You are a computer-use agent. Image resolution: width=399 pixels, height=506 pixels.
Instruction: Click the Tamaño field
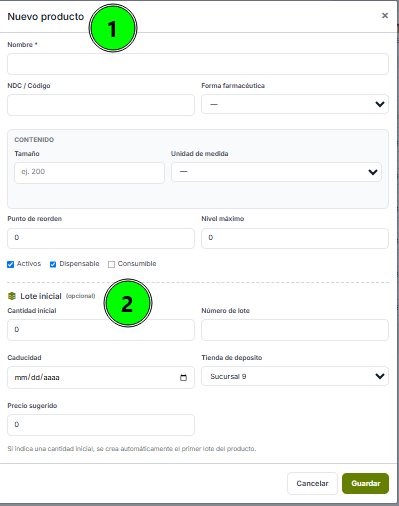click(x=89, y=173)
